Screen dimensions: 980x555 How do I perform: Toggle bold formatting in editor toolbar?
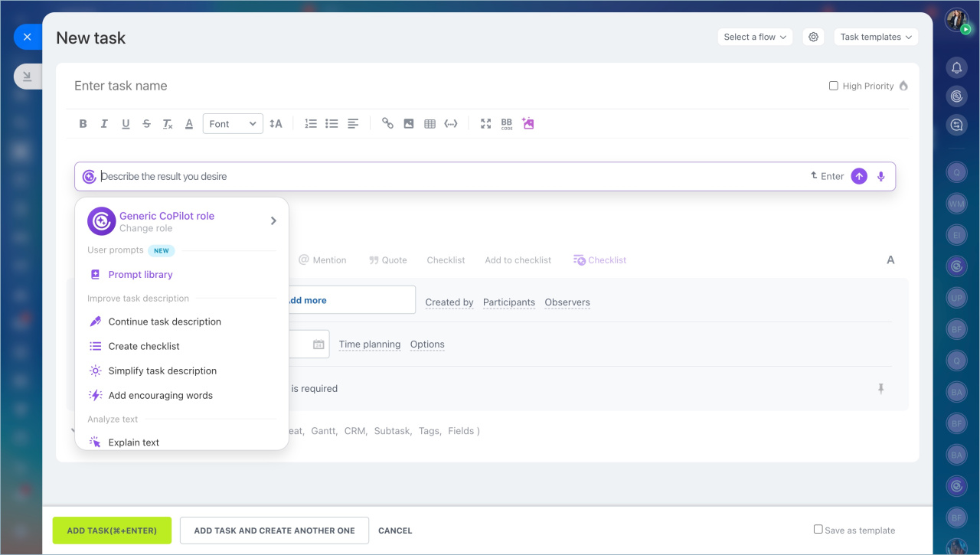(x=83, y=123)
